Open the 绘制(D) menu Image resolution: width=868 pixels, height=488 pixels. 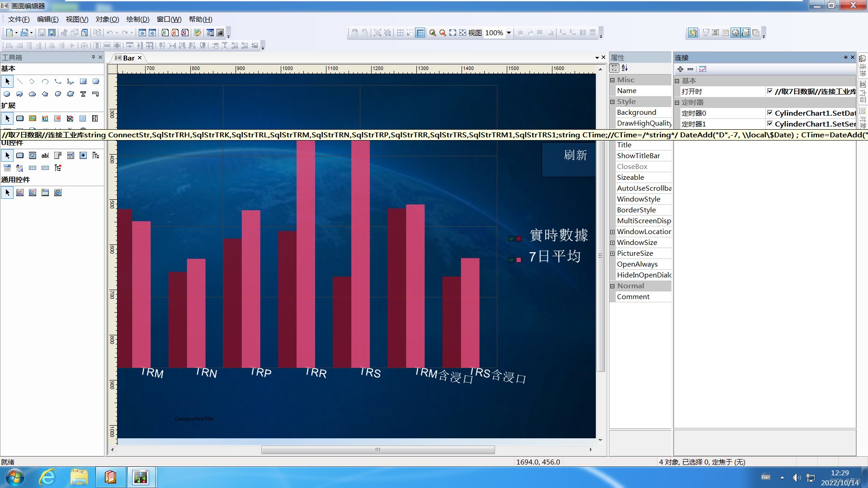pos(137,19)
